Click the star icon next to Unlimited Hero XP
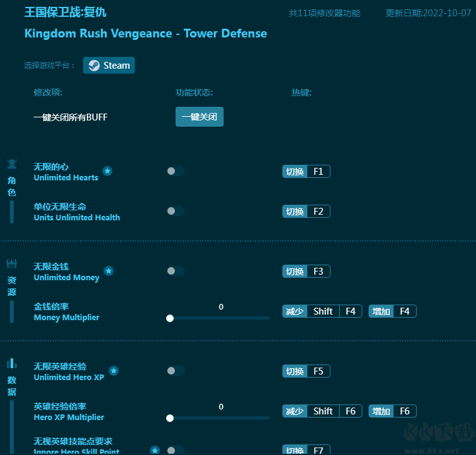 click(x=114, y=371)
